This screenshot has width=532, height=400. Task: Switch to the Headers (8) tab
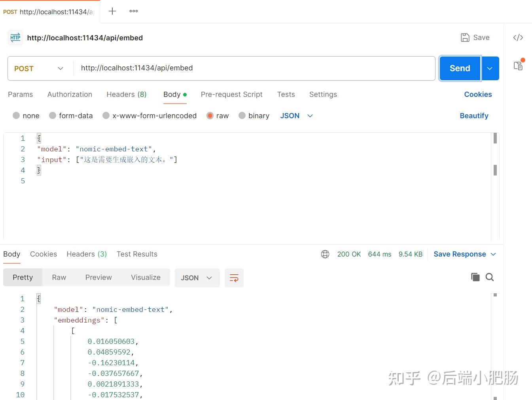[x=126, y=94]
